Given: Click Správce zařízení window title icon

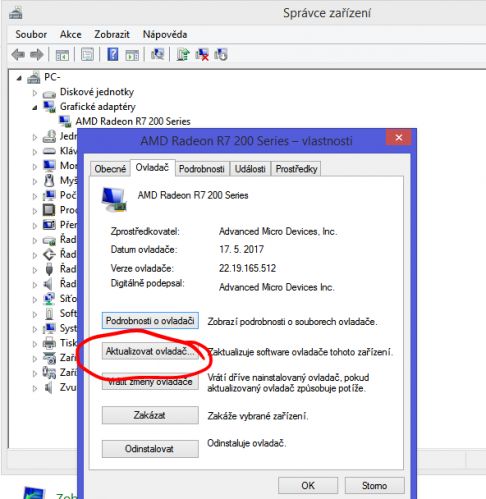Looking at the screenshot, I should 16,13.
